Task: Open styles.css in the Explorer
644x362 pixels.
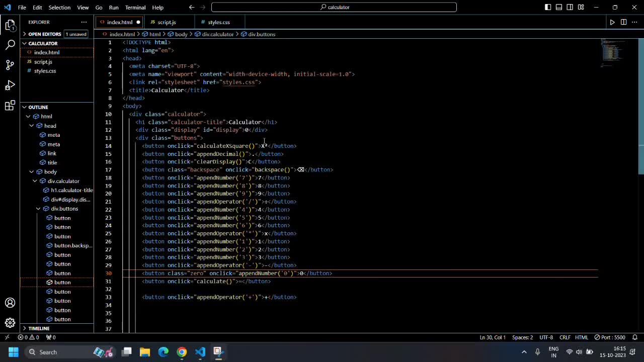Action: pyautogui.click(x=45, y=71)
